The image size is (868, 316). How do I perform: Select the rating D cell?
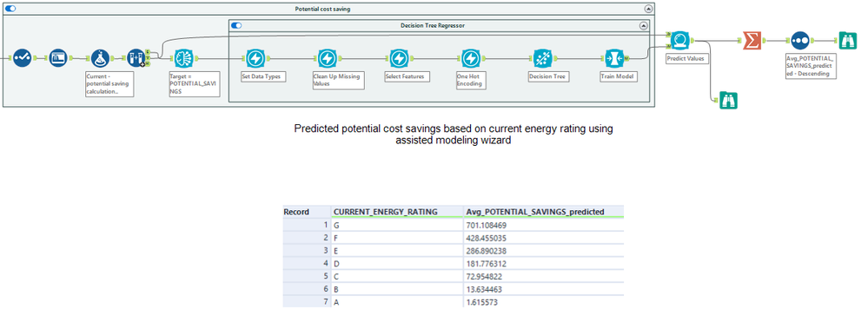pyautogui.click(x=397, y=263)
